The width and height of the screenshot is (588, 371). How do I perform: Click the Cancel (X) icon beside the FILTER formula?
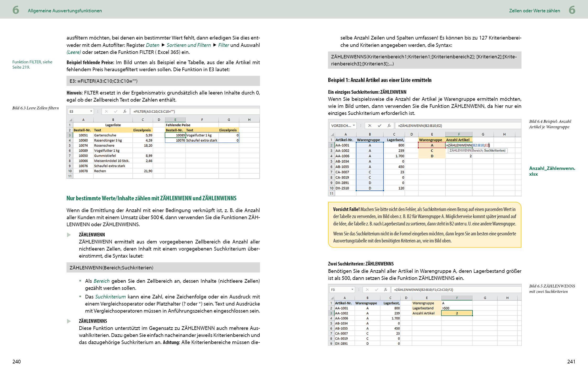106,111
